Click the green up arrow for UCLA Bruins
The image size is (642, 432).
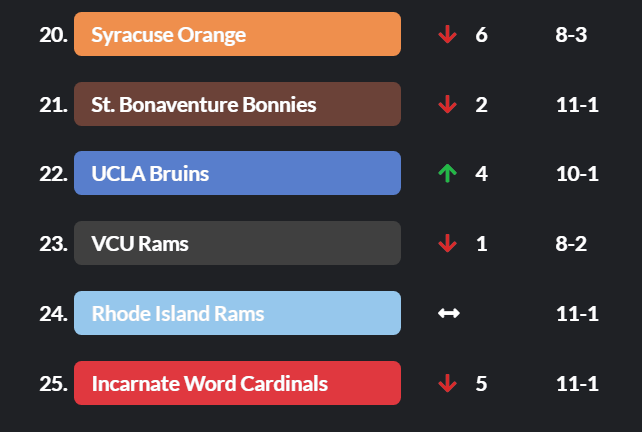[447, 174]
